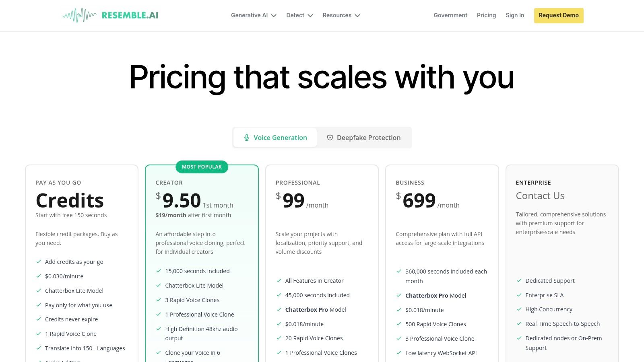Click the checkmark next to Credits never expire
The image size is (644, 362).
tap(39, 319)
